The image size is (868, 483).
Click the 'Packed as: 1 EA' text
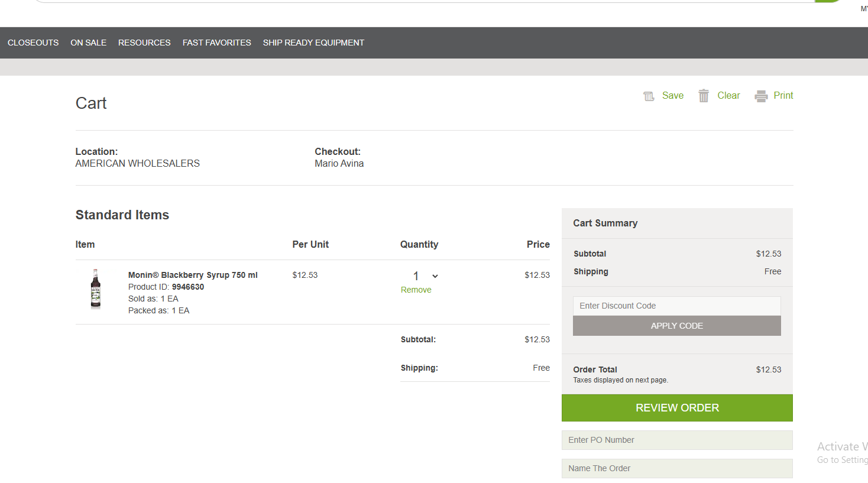tap(159, 310)
